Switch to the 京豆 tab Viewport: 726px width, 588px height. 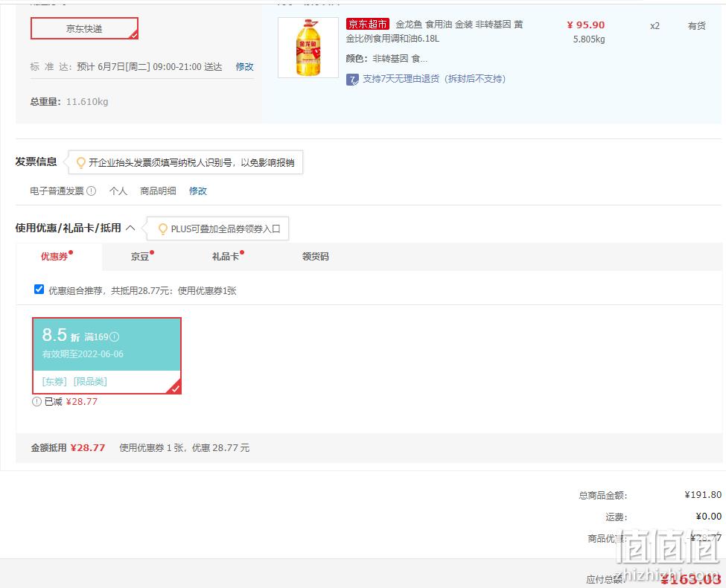pyautogui.click(x=140, y=257)
